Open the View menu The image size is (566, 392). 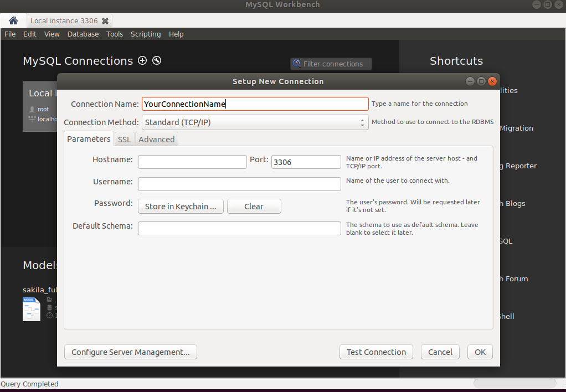coord(52,34)
